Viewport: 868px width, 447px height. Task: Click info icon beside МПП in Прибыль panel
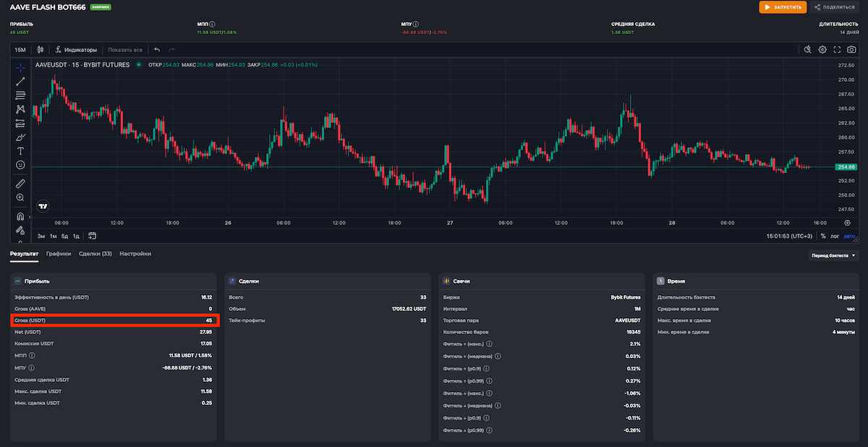33,356
